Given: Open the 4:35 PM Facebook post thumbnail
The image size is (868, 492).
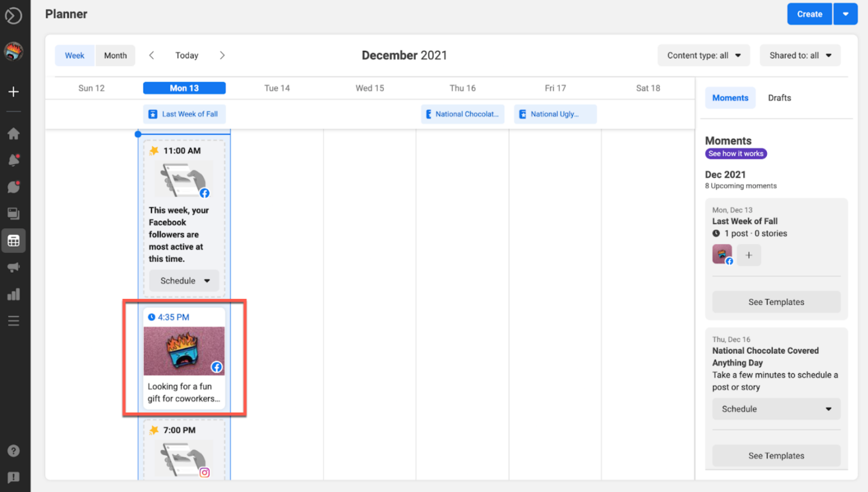Looking at the screenshot, I should coord(184,351).
